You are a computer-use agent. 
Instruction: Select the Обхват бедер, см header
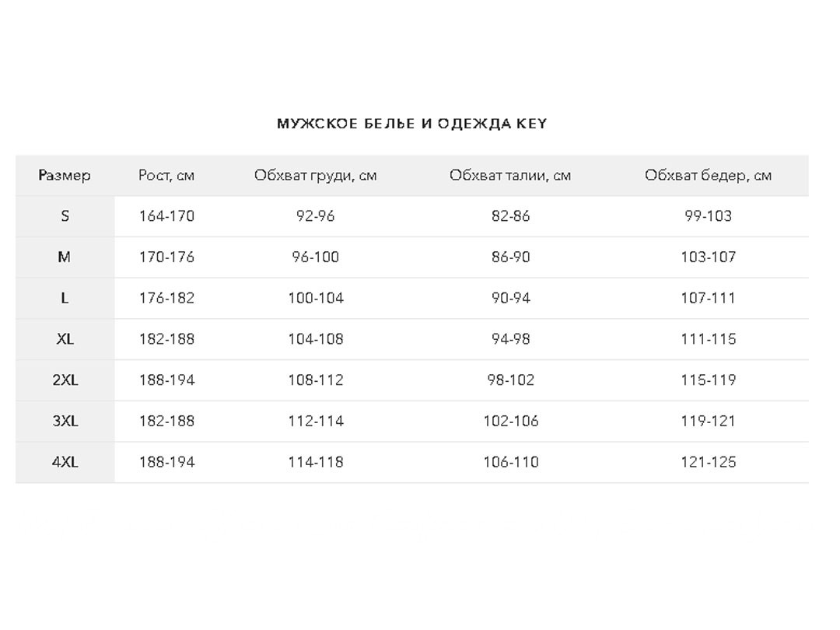tap(709, 175)
